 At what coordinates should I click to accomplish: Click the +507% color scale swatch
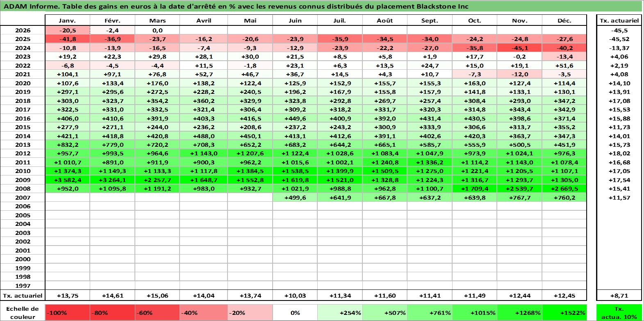pos(385,313)
